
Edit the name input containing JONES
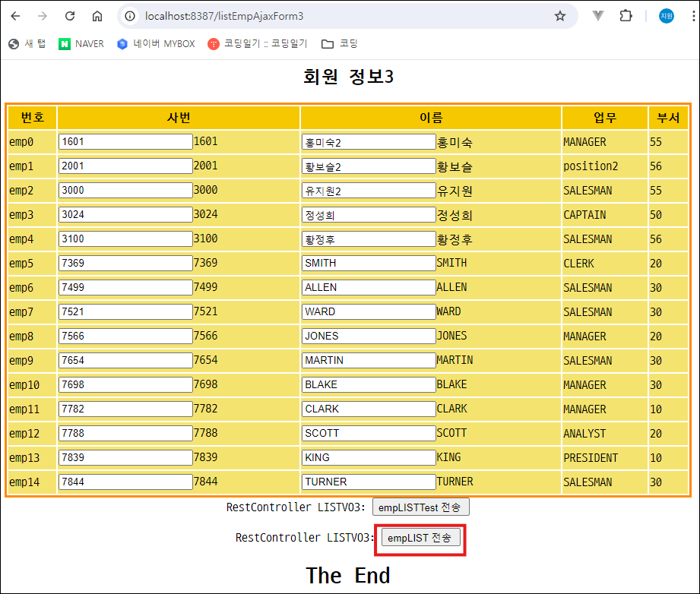click(x=369, y=336)
